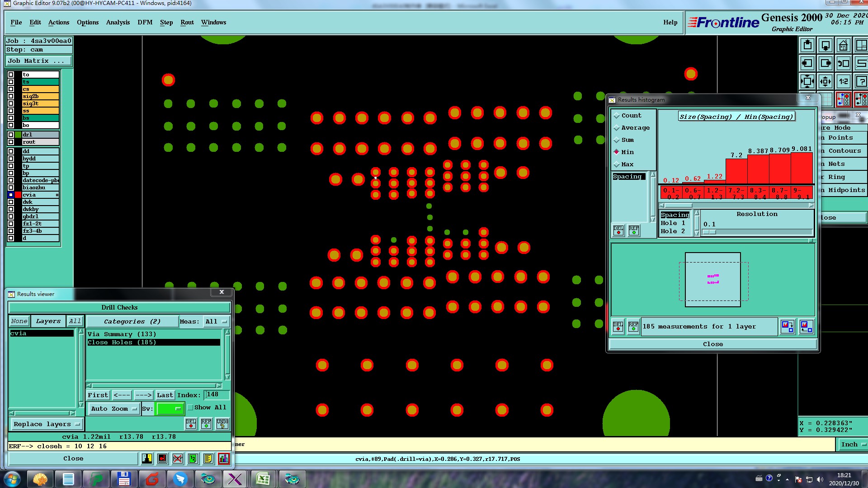
Task: Click the Last result button
Action: [165, 395]
